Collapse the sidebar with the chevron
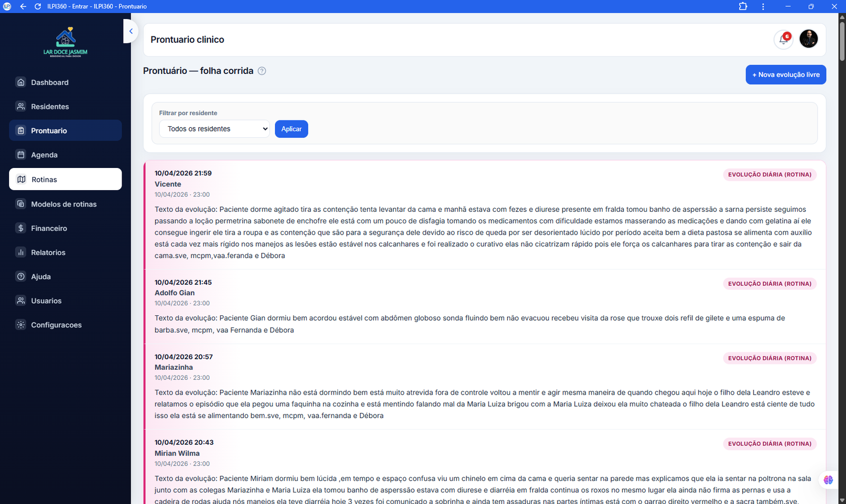The image size is (846, 504). [131, 31]
